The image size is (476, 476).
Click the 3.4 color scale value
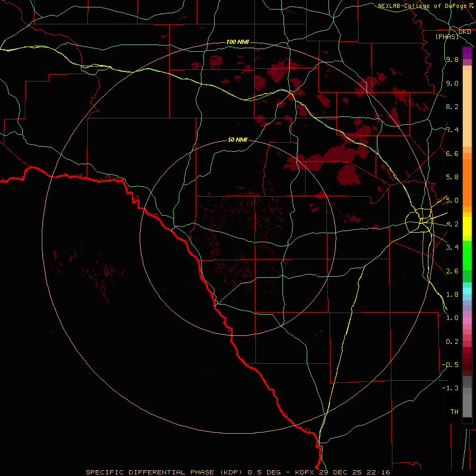452,248
